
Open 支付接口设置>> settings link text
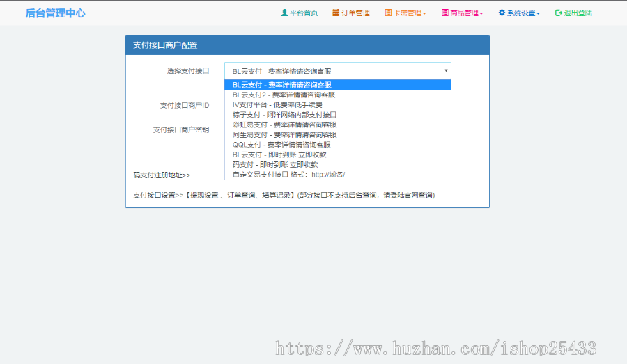[x=158, y=195]
